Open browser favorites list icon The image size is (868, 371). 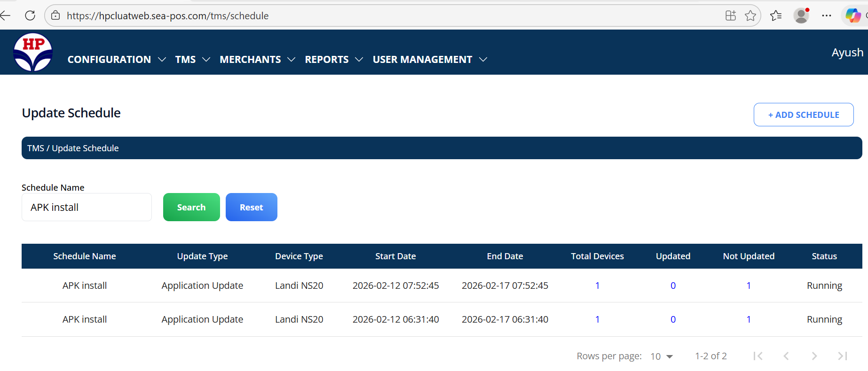point(776,15)
